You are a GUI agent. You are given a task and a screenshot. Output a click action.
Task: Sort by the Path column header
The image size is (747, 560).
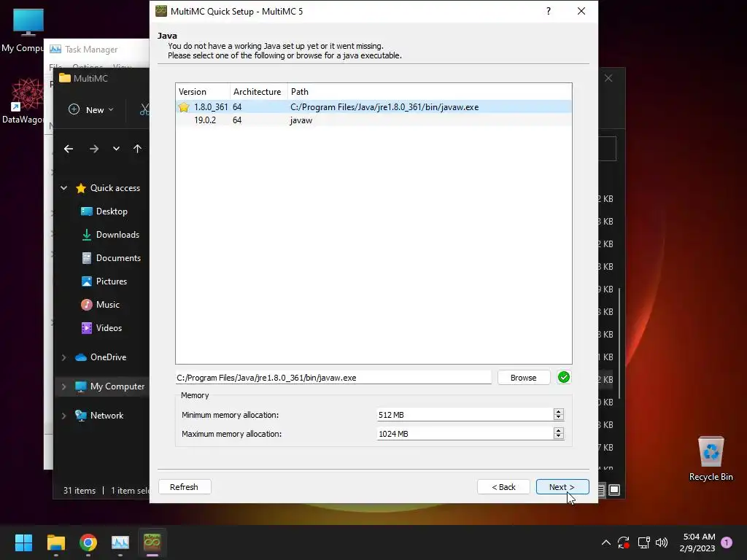[x=429, y=91]
